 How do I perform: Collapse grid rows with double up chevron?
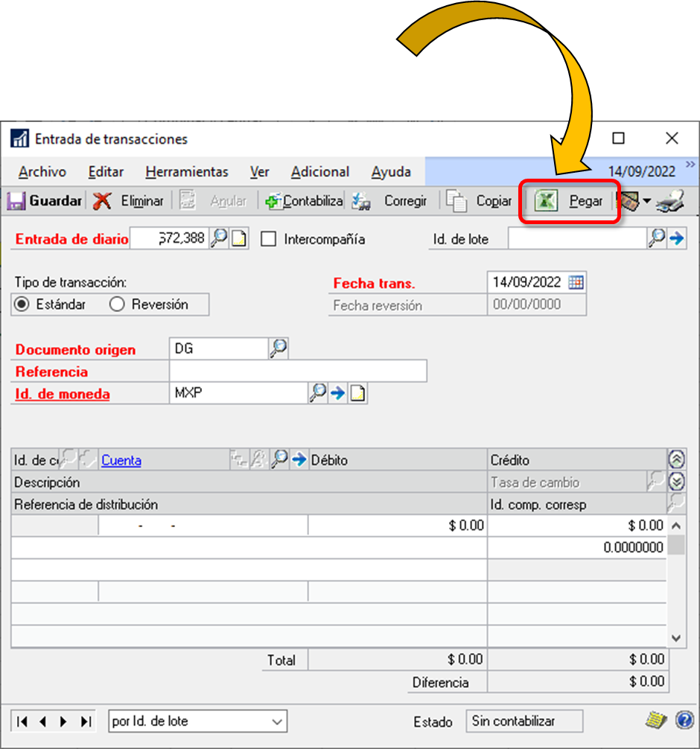(x=677, y=459)
